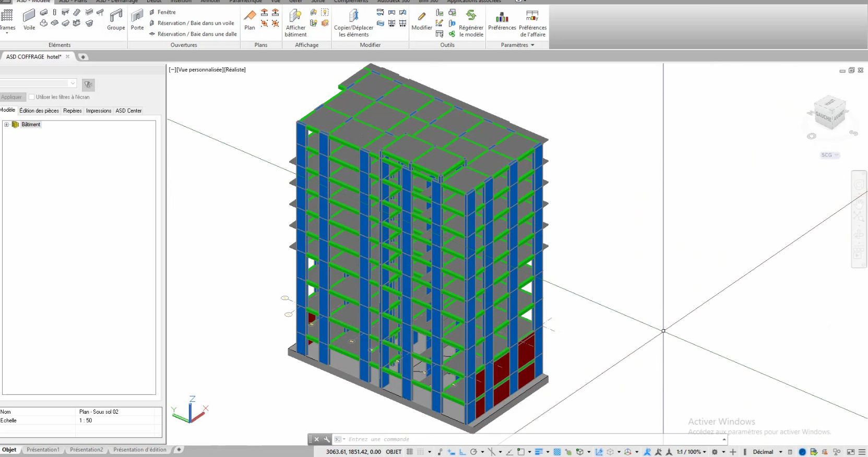Image resolution: width=868 pixels, height=457 pixels.
Task: Open the Vue personnalisée view menu
Action: click(200, 69)
